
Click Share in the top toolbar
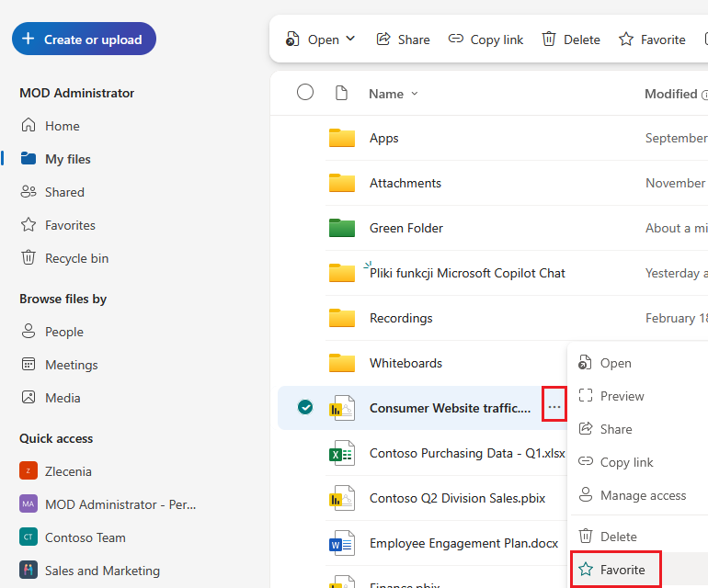[x=404, y=40]
